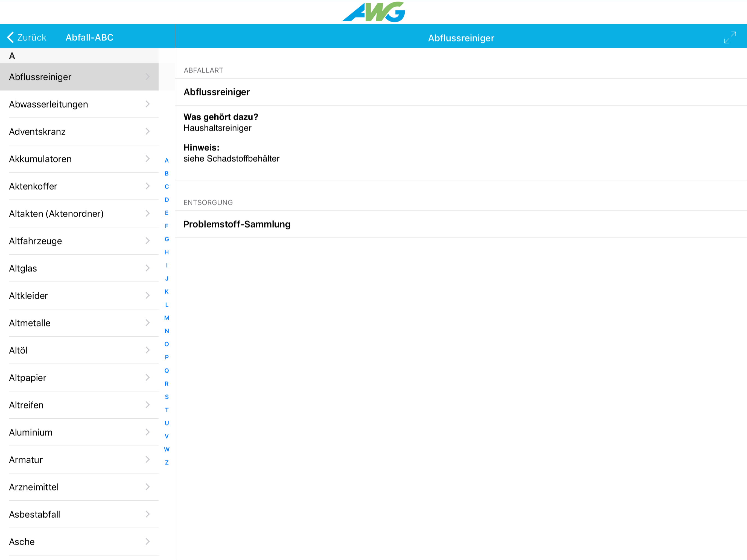This screenshot has height=560, width=747.
Task: Select Altakten (Aktenordner) entry
Action: (79, 214)
